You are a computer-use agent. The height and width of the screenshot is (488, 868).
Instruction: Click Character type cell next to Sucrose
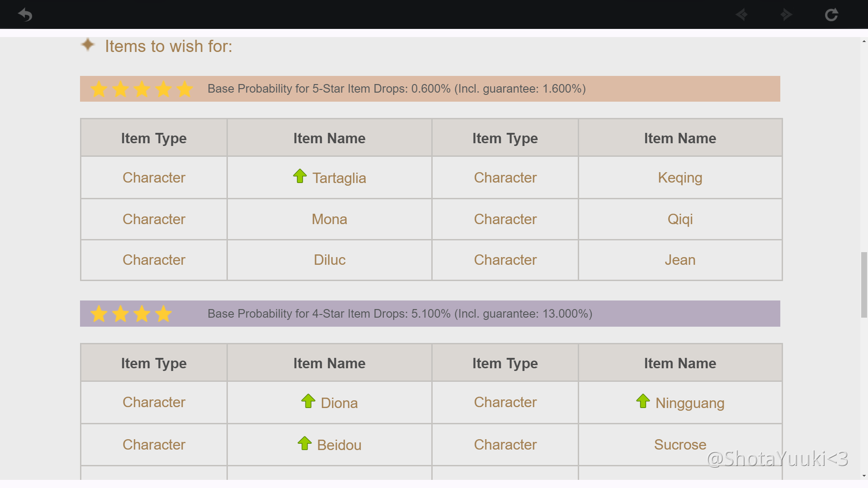(505, 445)
